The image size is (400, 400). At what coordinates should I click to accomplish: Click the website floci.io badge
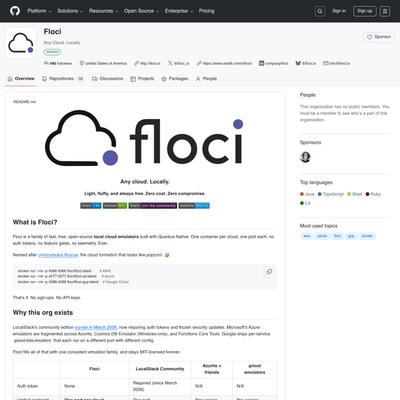[x=194, y=206]
